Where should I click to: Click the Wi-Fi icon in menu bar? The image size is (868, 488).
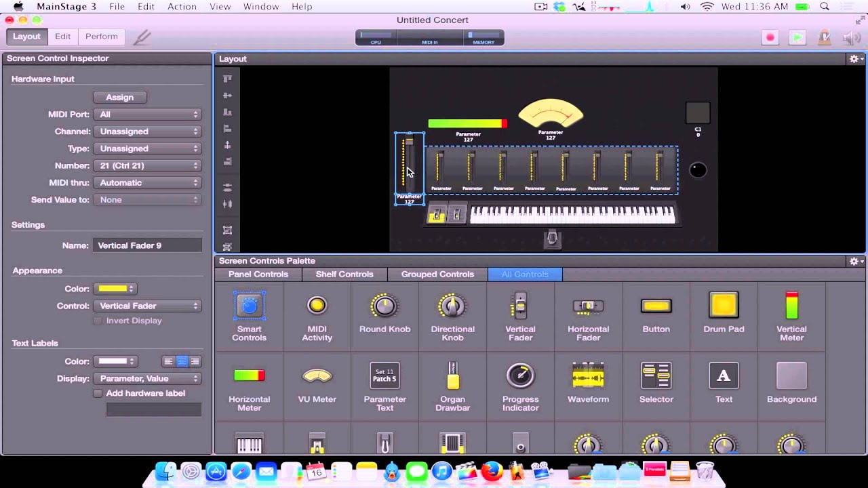(707, 7)
